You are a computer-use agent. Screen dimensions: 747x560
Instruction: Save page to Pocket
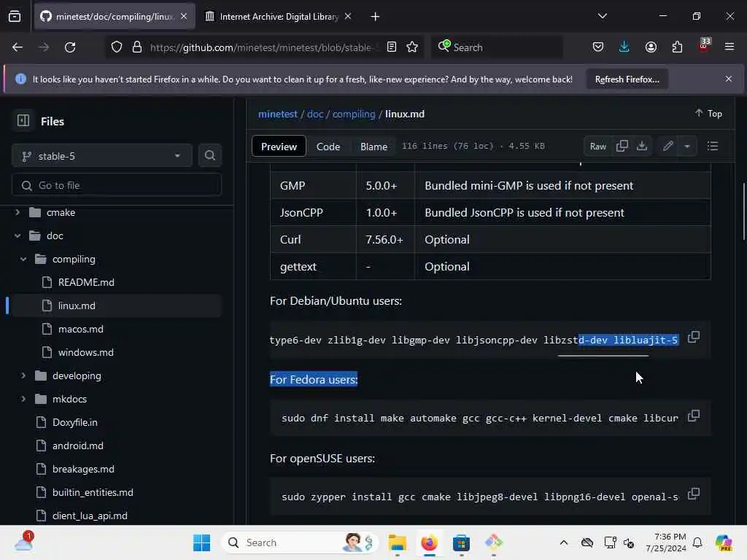(x=598, y=47)
